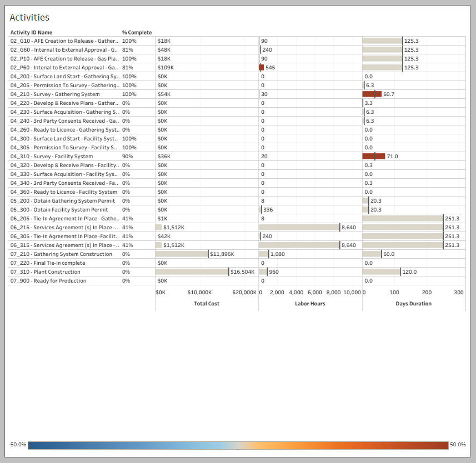The height and width of the screenshot is (463, 476).
Task: Click the $11,896K Gathering System Construction bar
Action: click(182, 254)
